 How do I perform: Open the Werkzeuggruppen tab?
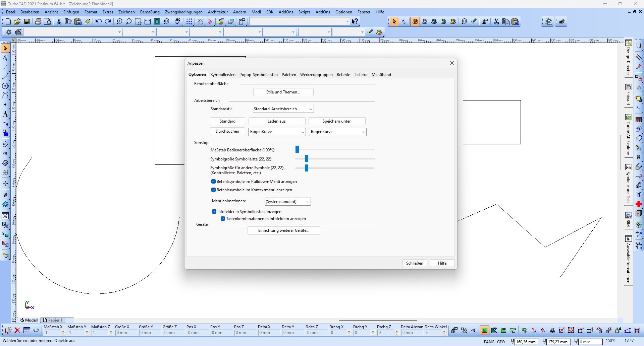(316, 75)
